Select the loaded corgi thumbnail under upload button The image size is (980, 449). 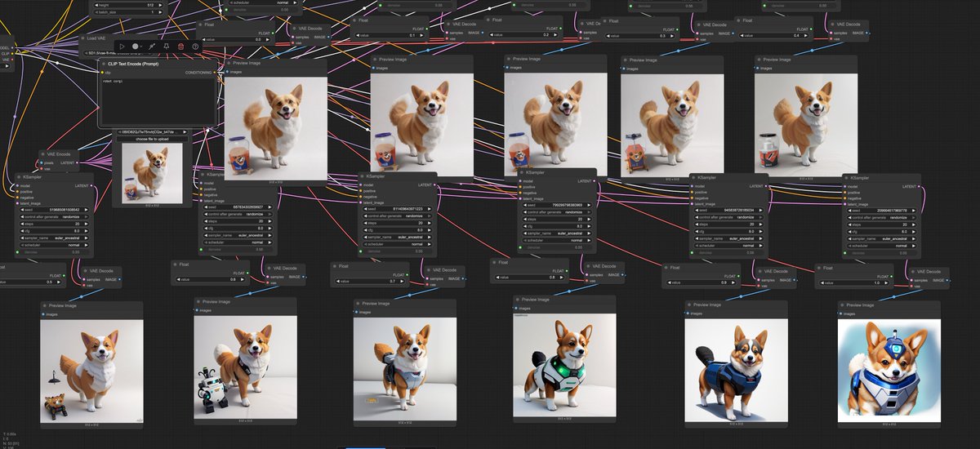[152, 173]
